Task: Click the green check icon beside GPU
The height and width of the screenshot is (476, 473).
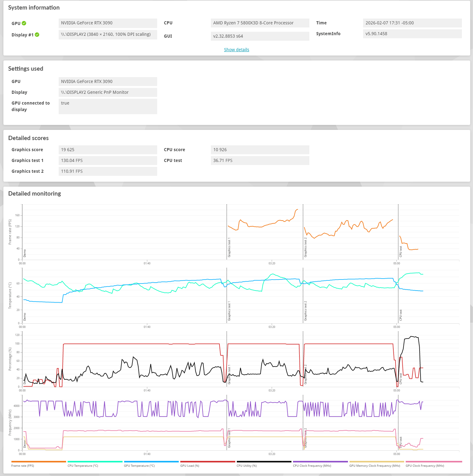Action: tap(24, 23)
